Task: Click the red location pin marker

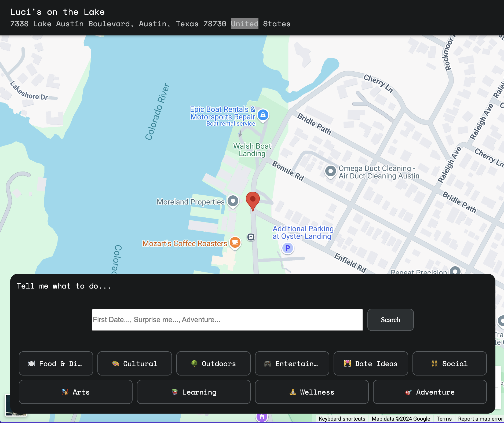Action: (x=253, y=201)
